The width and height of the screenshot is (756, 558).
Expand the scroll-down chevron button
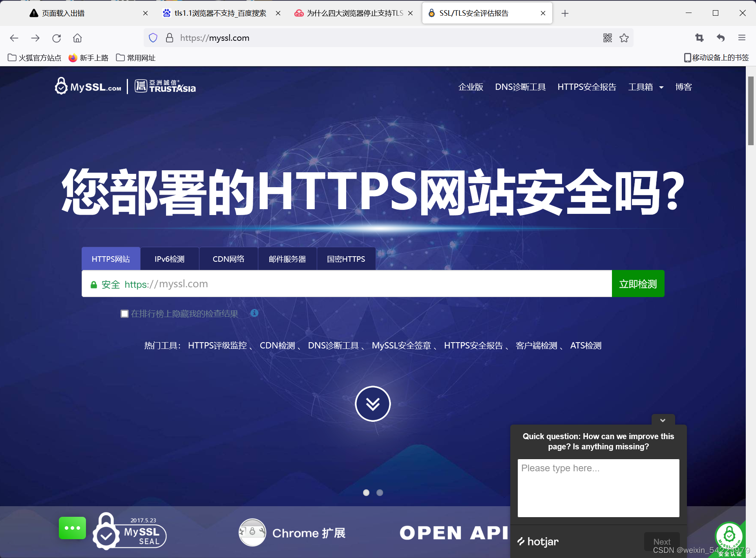point(373,403)
